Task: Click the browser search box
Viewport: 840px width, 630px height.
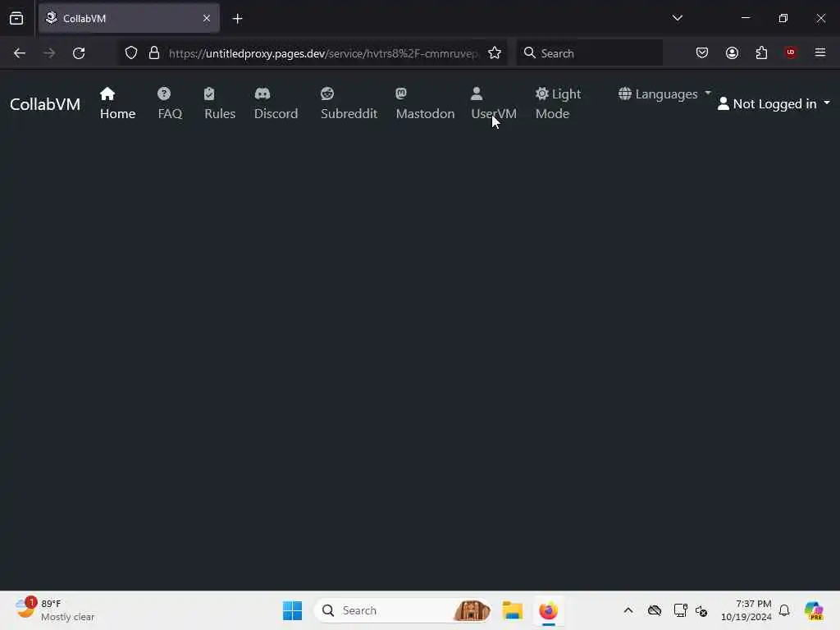Action: [589, 53]
